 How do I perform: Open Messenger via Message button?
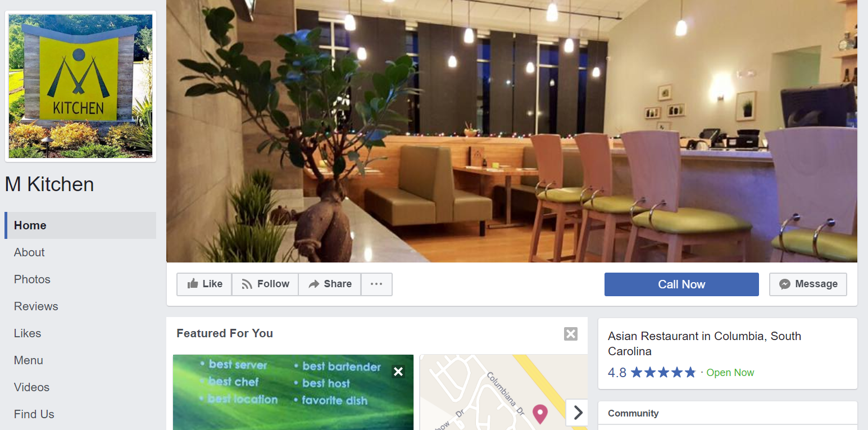[808, 284]
